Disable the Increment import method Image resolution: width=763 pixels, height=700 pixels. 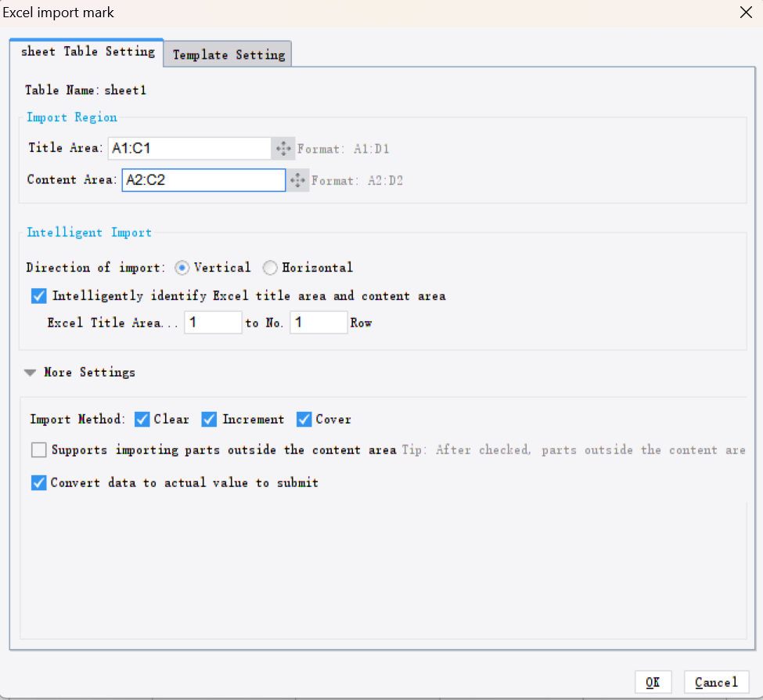click(209, 419)
